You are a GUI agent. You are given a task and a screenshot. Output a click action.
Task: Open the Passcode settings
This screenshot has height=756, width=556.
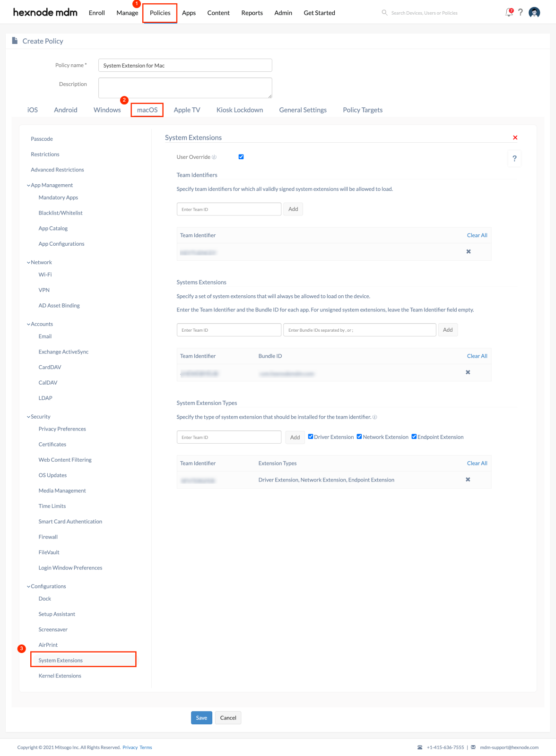[x=42, y=139]
